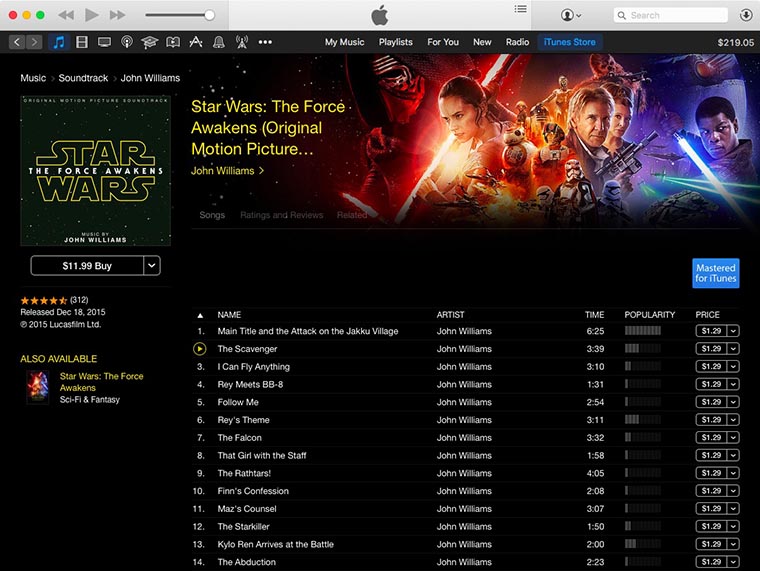Expand the album Buy options arrow

[152, 266]
